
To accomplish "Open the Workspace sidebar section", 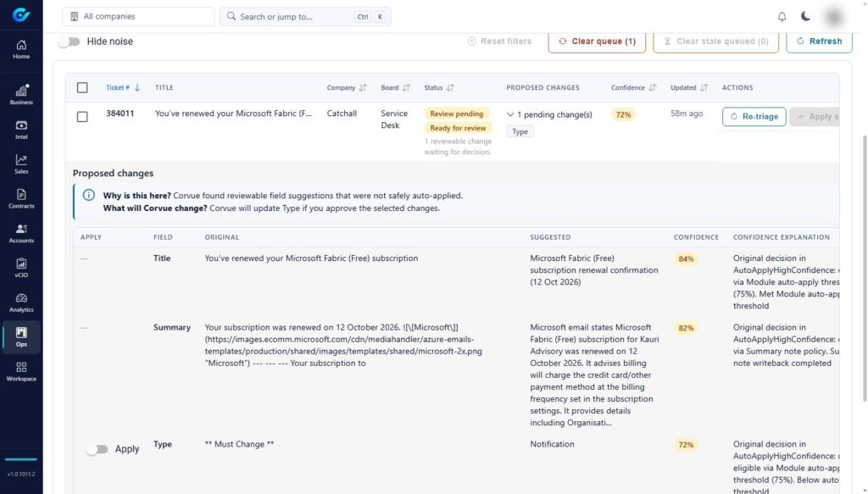I will (x=21, y=372).
